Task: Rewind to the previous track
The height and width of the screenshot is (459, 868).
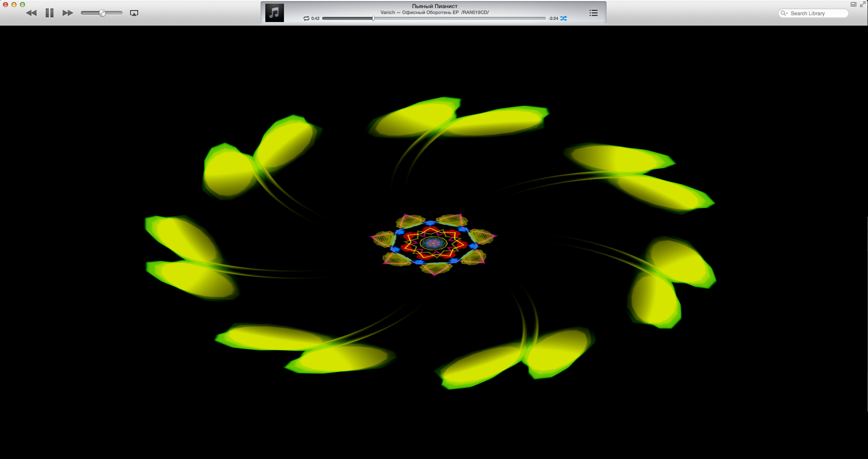Action: click(31, 13)
